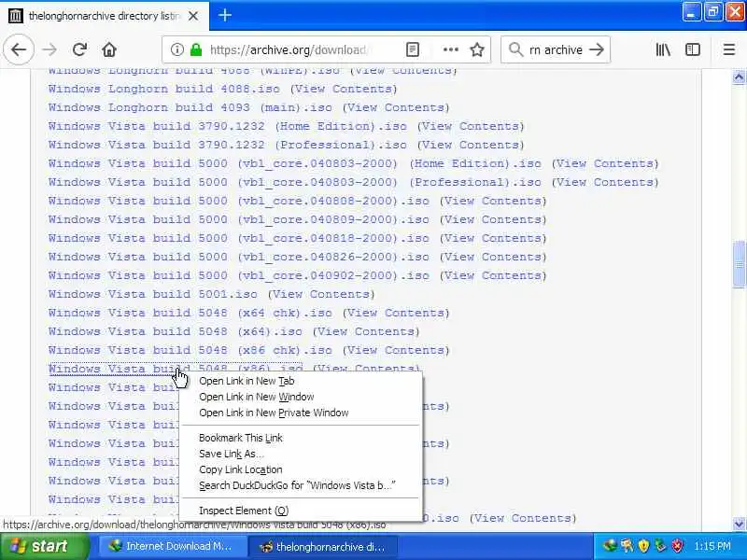Open a new tab with plus button
This screenshot has height=560, width=747.
point(225,15)
